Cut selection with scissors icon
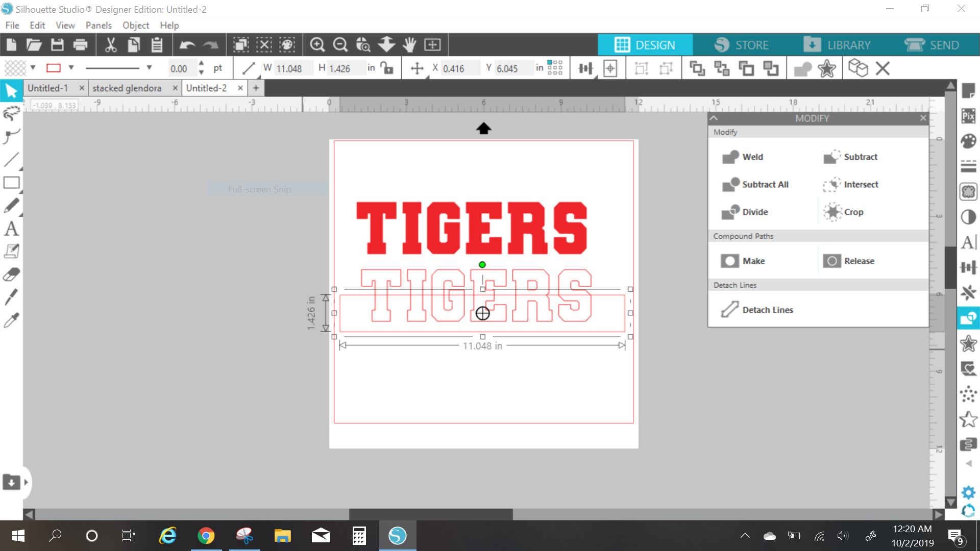Viewport: 980px width, 551px height. pyautogui.click(x=110, y=45)
